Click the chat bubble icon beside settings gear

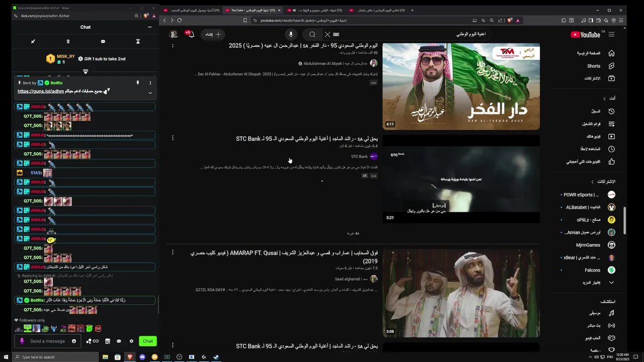(x=119, y=341)
